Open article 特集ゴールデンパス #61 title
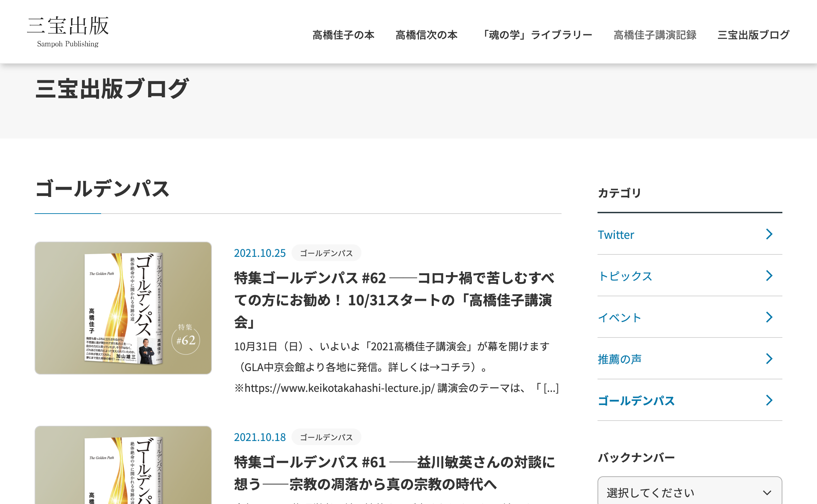 coord(395,473)
